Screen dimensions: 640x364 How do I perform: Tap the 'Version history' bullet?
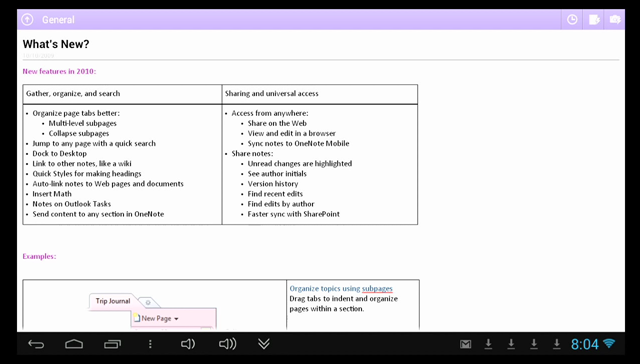[x=273, y=184]
